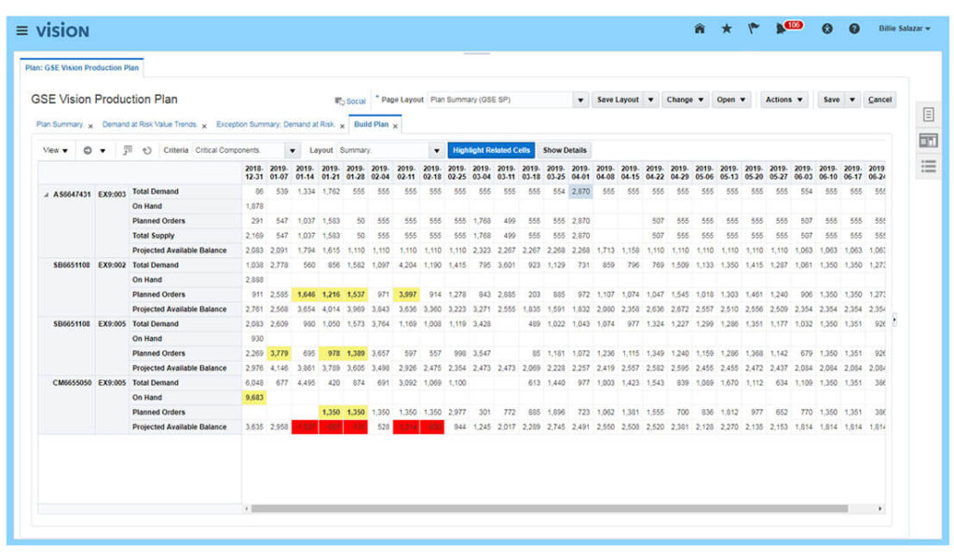Select the CM6655050 Total Demand value 6,048
The image size is (954, 560).
pos(254,384)
